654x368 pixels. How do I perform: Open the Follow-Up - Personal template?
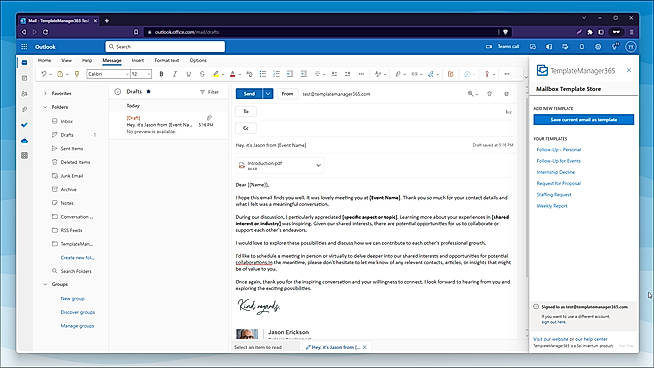[x=558, y=149]
